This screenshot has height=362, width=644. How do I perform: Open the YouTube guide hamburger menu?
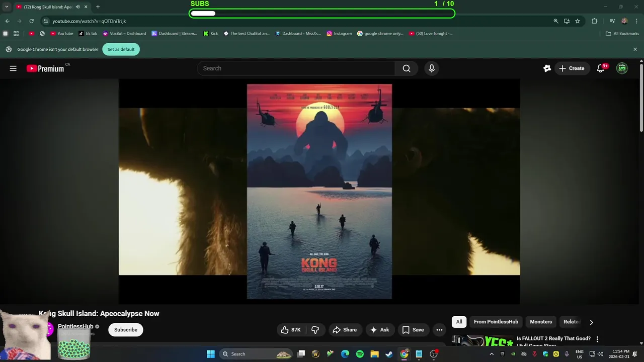coord(13,68)
